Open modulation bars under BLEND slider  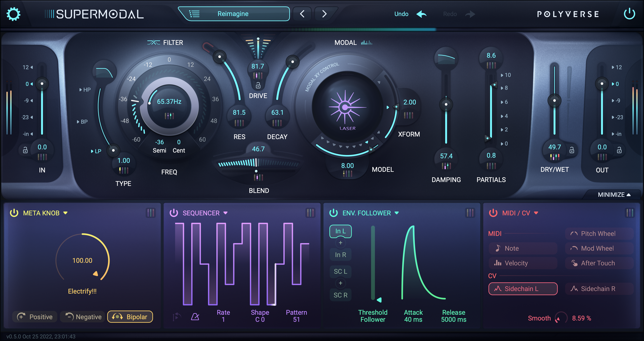258,177
